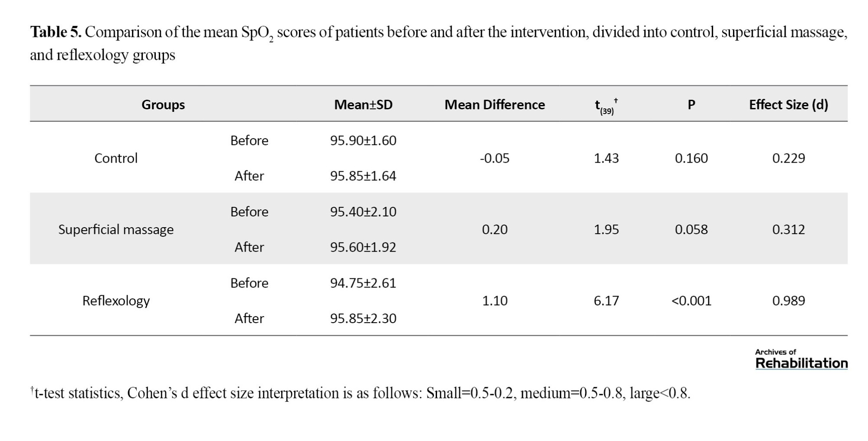The image size is (868, 441).
Task: Click the P value 0.058
Action: click(x=691, y=229)
